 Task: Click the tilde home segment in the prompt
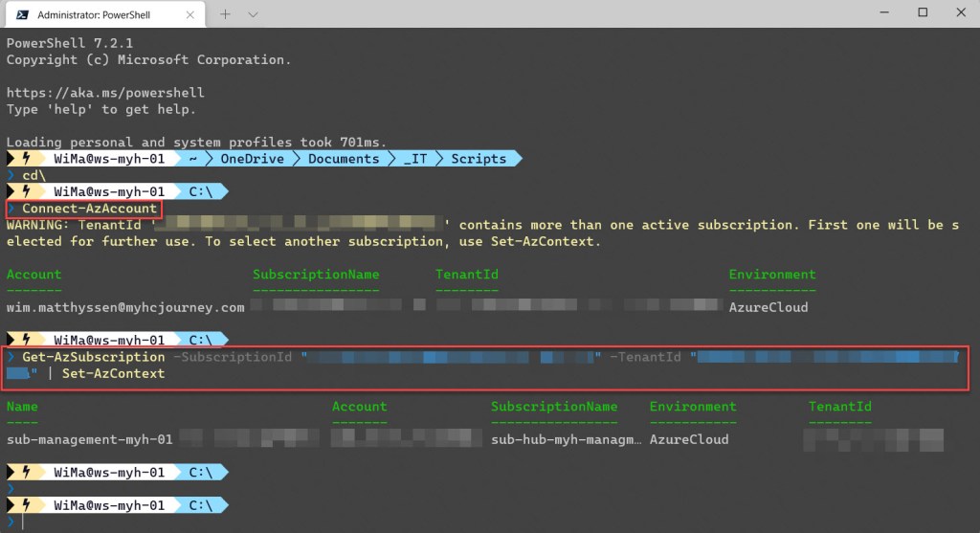pos(192,159)
